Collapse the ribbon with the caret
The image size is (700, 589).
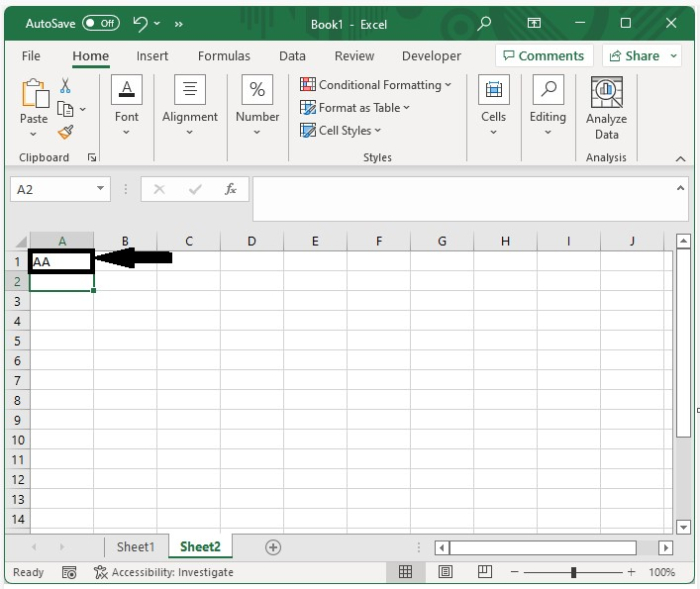coord(680,159)
